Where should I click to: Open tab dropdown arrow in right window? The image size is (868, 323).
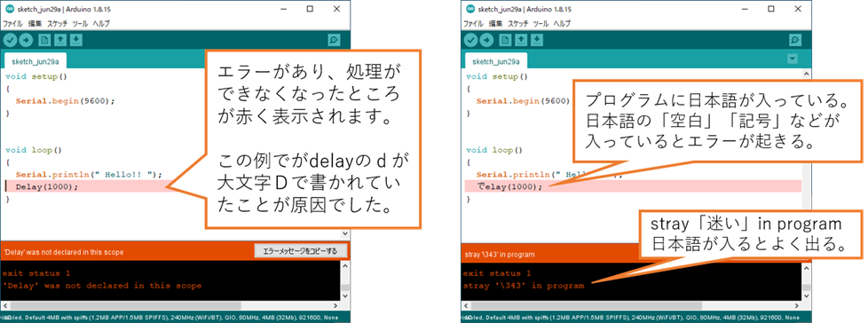pos(793,58)
